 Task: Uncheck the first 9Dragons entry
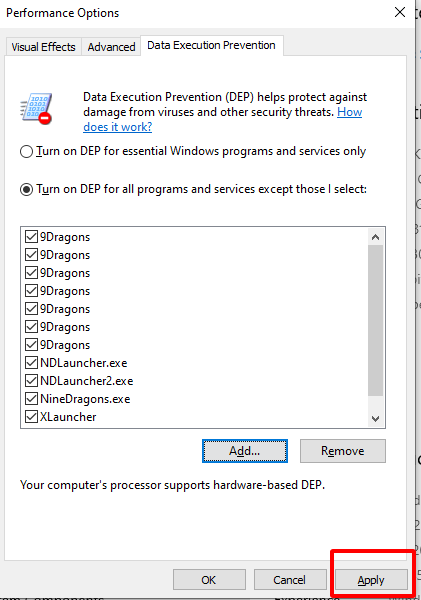pyautogui.click(x=31, y=236)
